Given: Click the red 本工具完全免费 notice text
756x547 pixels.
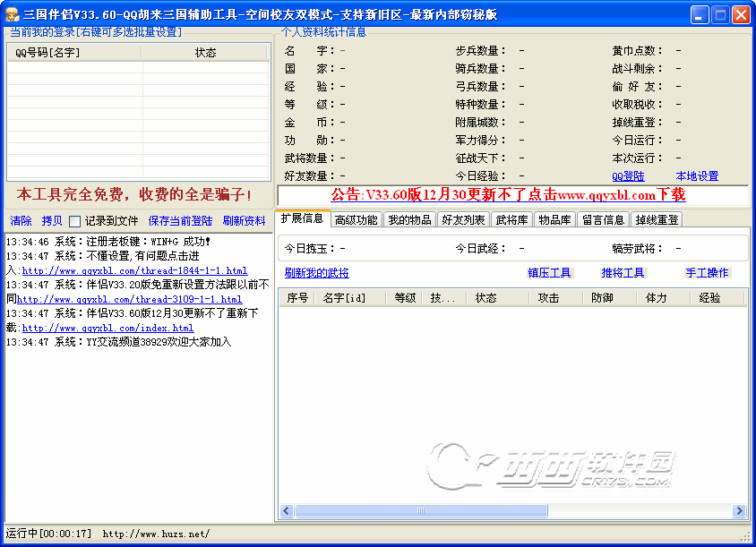Looking at the screenshot, I should click(x=134, y=194).
